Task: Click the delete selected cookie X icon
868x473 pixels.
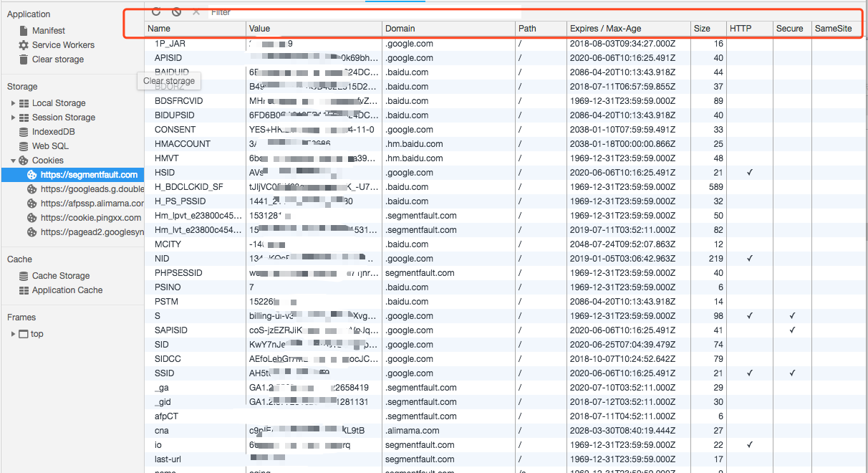Action: 196,12
